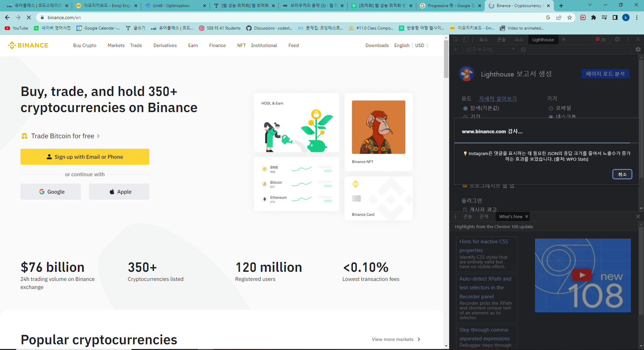This screenshot has height=350, width=644.
Task: Continue with Apple button
Action: [x=119, y=192]
